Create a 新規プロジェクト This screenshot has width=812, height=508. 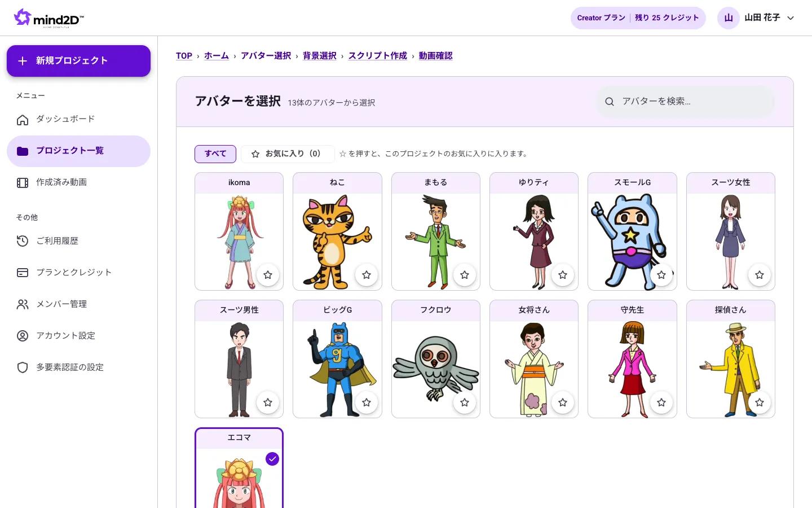[79, 61]
